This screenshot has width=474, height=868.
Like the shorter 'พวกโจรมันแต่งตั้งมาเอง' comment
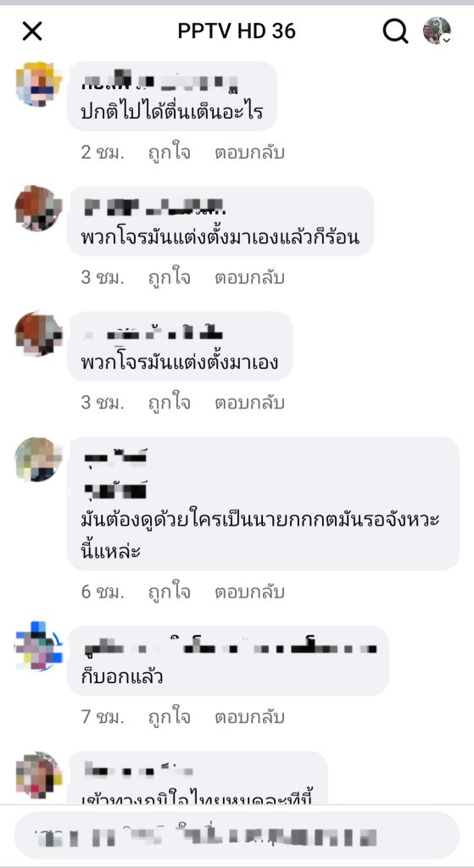[169, 403]
